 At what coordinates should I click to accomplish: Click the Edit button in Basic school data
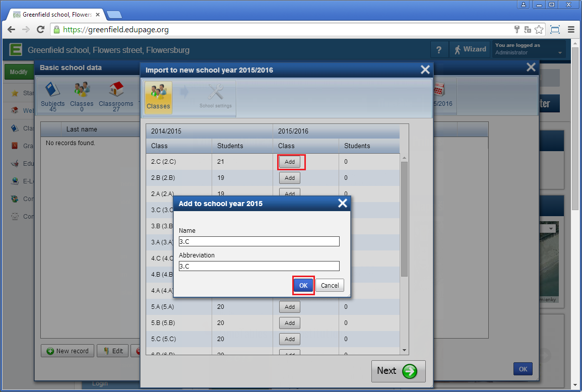113,351
